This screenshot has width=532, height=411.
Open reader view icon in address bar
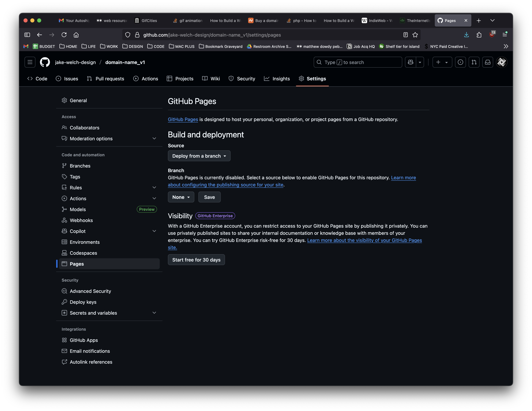pos(406,35)
